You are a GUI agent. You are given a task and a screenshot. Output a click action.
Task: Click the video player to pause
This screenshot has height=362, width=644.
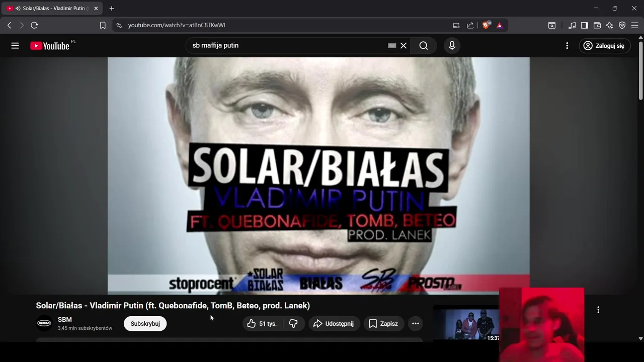(x=318, y=175)
